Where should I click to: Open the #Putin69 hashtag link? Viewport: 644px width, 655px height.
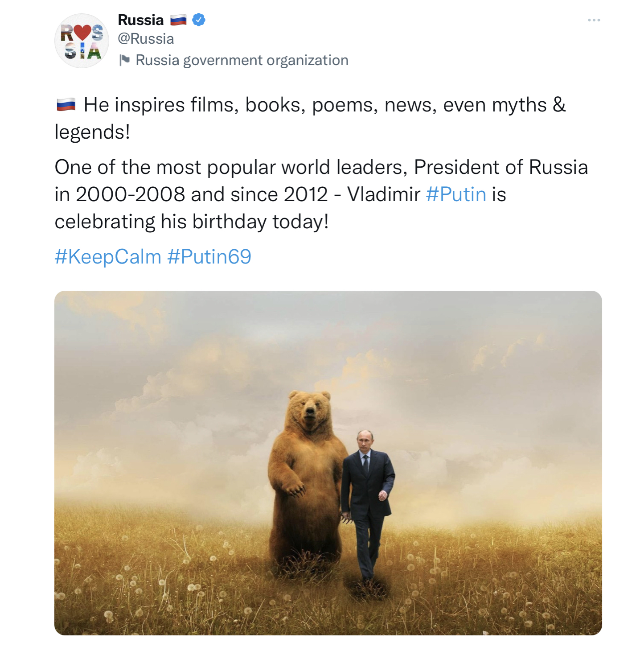[209, 257]
